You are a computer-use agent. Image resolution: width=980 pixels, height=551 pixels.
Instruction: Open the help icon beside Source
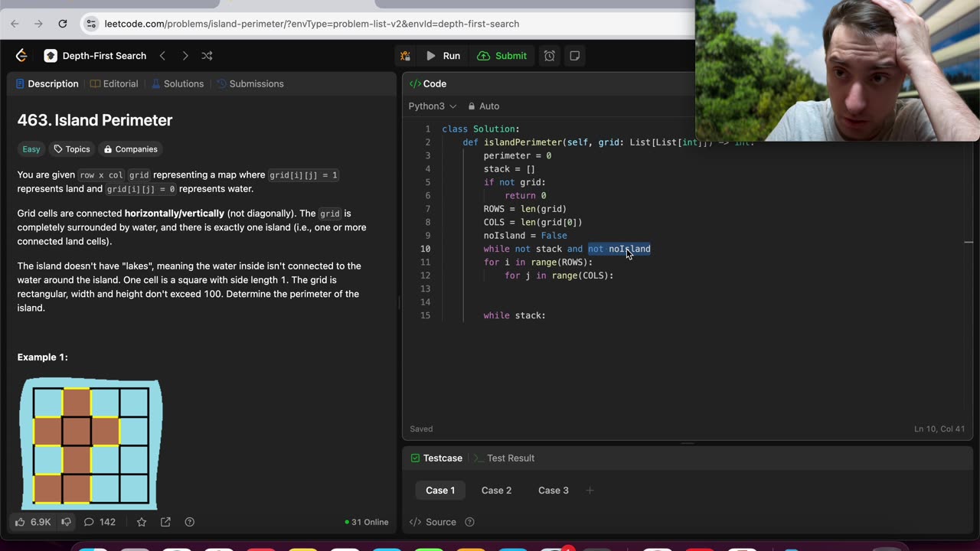[470, 522]
